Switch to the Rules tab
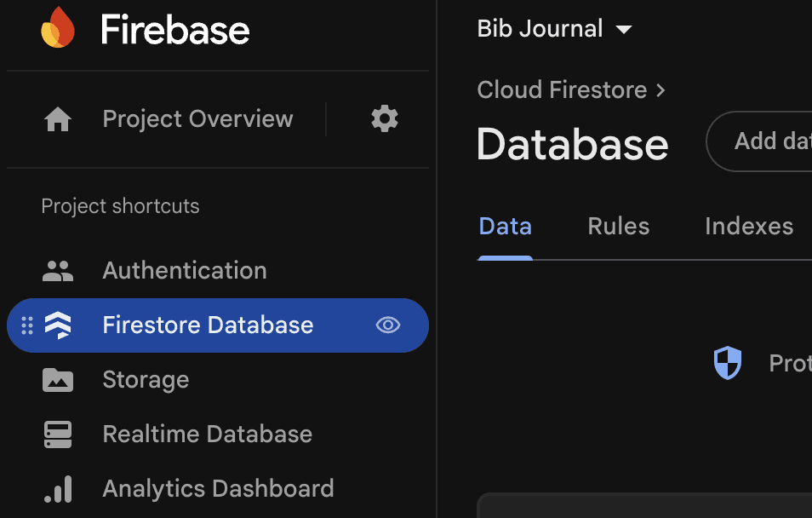Image resolution: width=812 pixels, height=518 pixels. pyautogui.click(x=618, y=227)
